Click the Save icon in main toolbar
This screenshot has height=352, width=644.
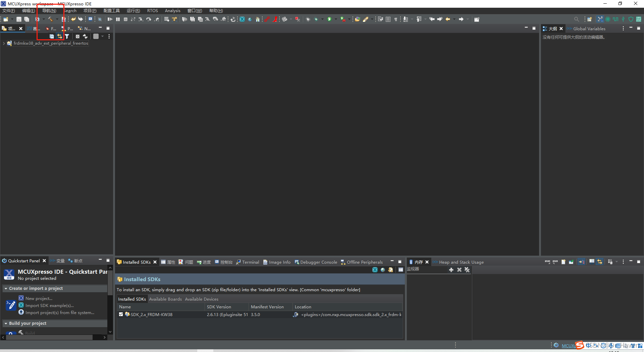pyautogui.click(x=19, y=19)
